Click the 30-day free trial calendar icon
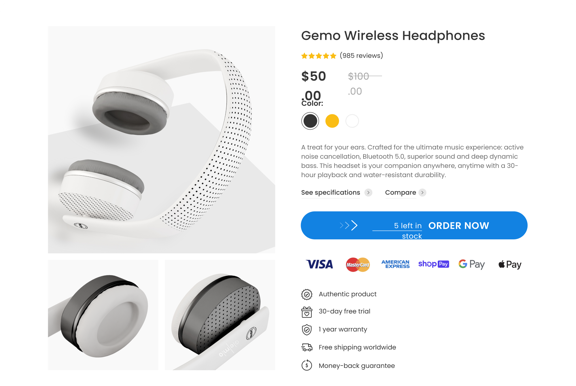 [307, 312]
